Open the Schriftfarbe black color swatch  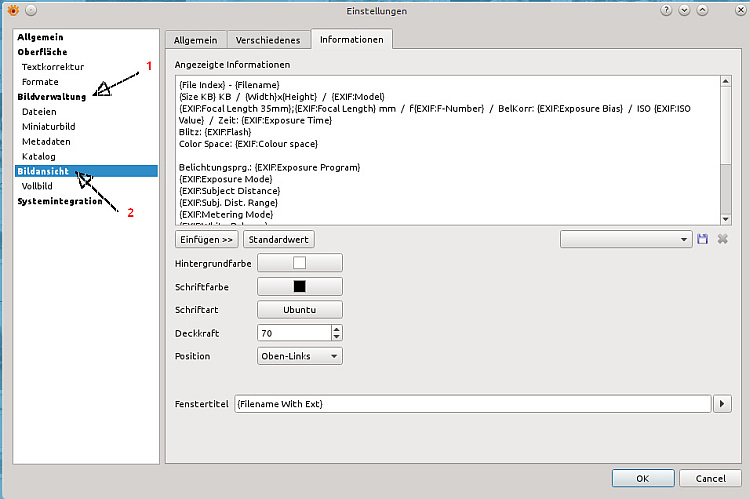300,286
